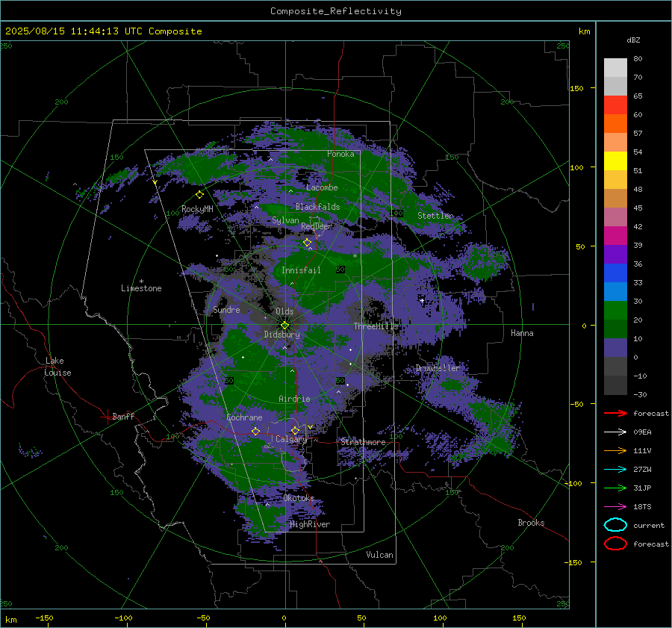Click the magenta 42 dBZ color swatch

pos(615,236)
